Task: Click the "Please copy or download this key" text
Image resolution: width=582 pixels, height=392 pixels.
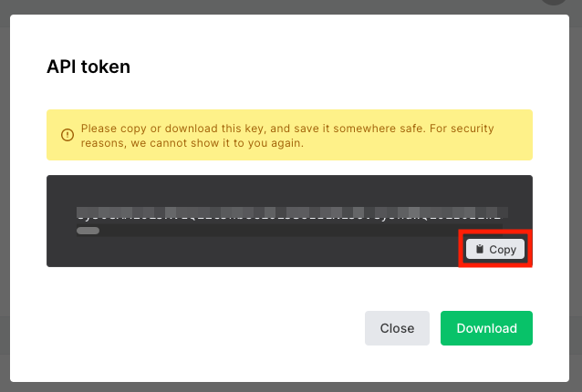Action: (172, 129)
